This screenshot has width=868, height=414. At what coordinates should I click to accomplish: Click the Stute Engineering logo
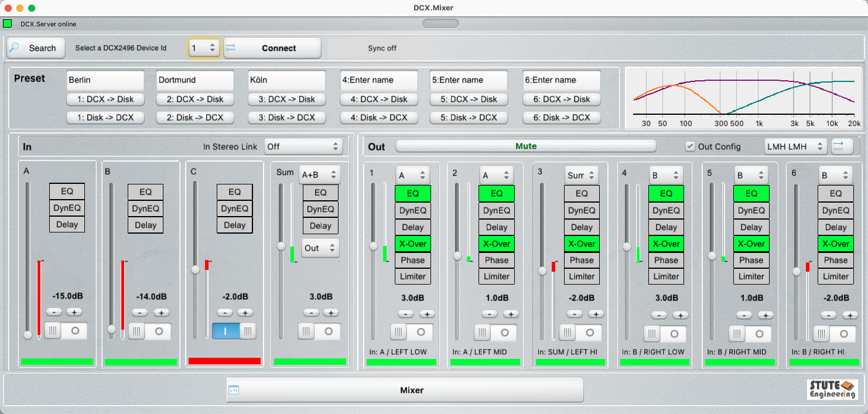pyautogui.click(x=832, y=389)
